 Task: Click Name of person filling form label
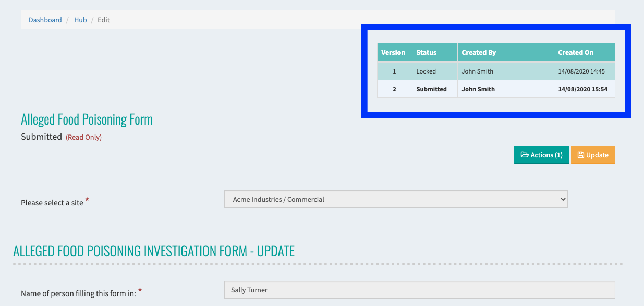(79, 293)
